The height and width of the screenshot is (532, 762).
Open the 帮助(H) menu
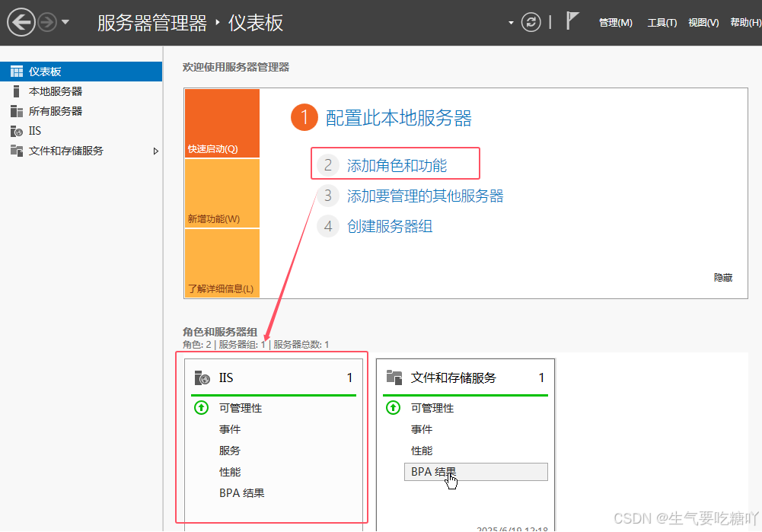pos(745,23)
